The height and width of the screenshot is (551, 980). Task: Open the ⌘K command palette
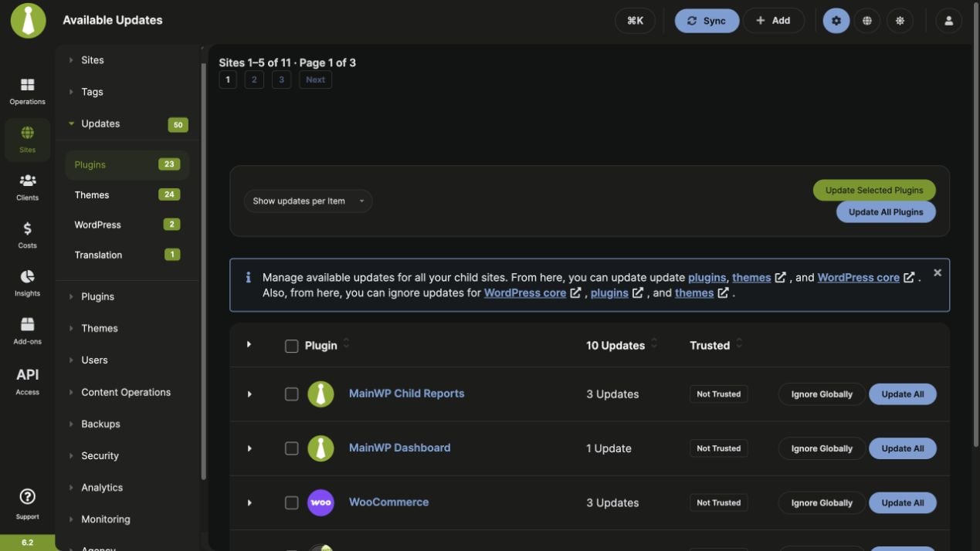pyautogui.click(x=635, y=21)
